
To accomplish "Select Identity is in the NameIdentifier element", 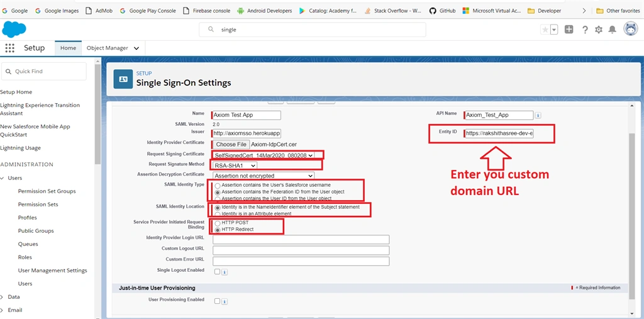I will [218, 208].
